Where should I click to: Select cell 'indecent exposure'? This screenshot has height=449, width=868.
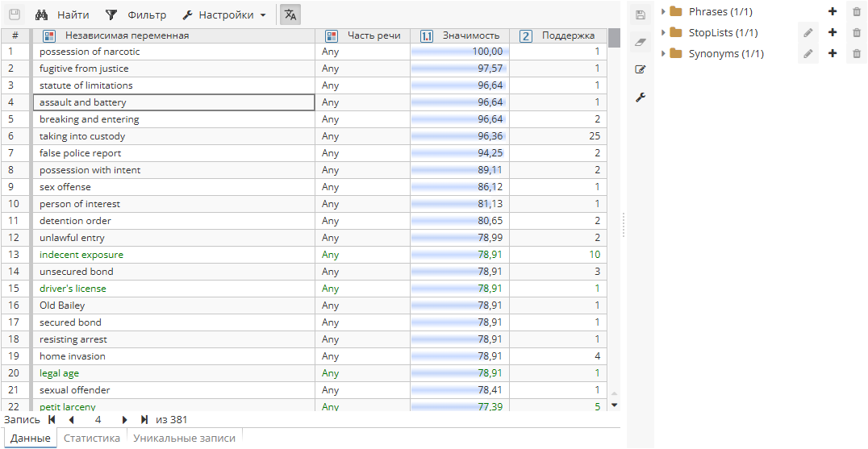tap(174, 255)
